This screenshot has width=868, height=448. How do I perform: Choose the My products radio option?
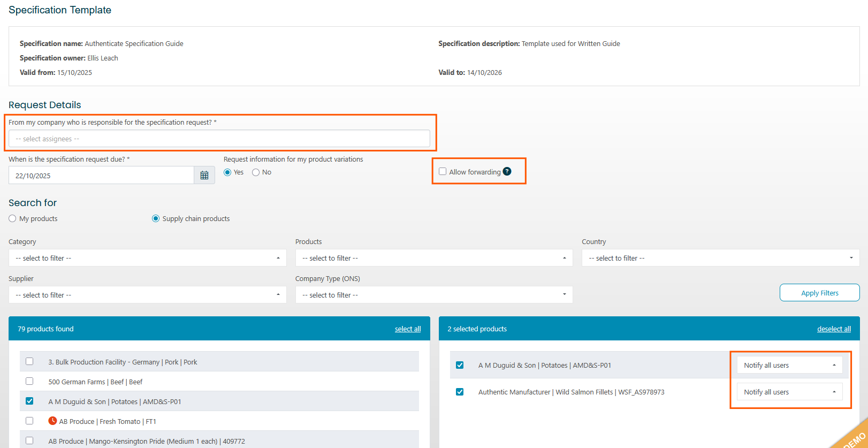coord(12,218)
